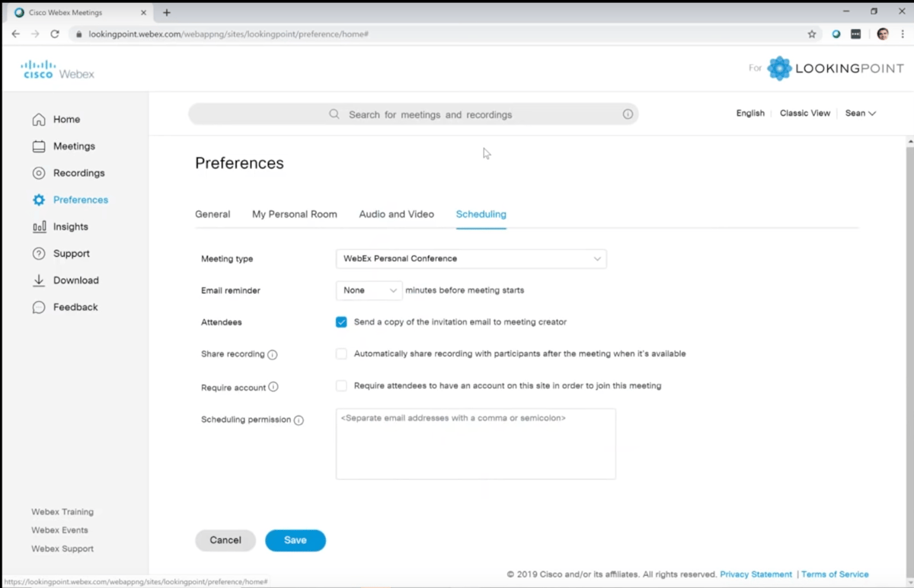Click the Insights sidebar icon
Image resolution: width=914 pixels, height=588 pixels.
(70, 226)
